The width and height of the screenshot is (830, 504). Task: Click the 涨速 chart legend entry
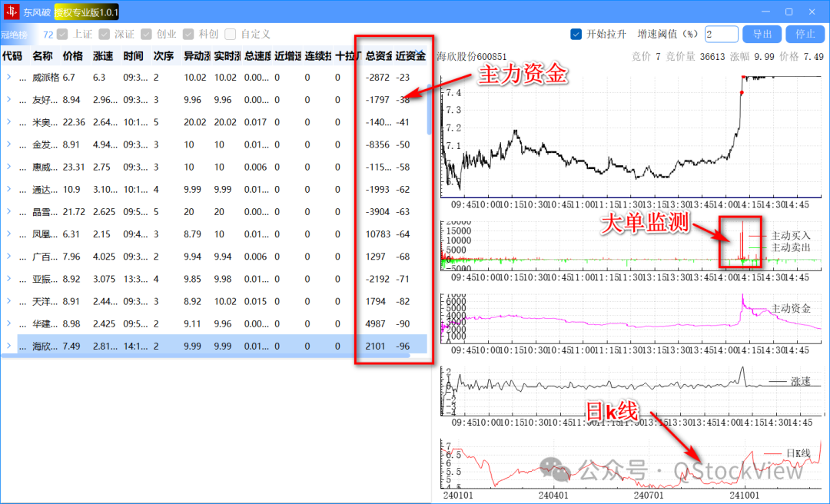pos(789,381)
